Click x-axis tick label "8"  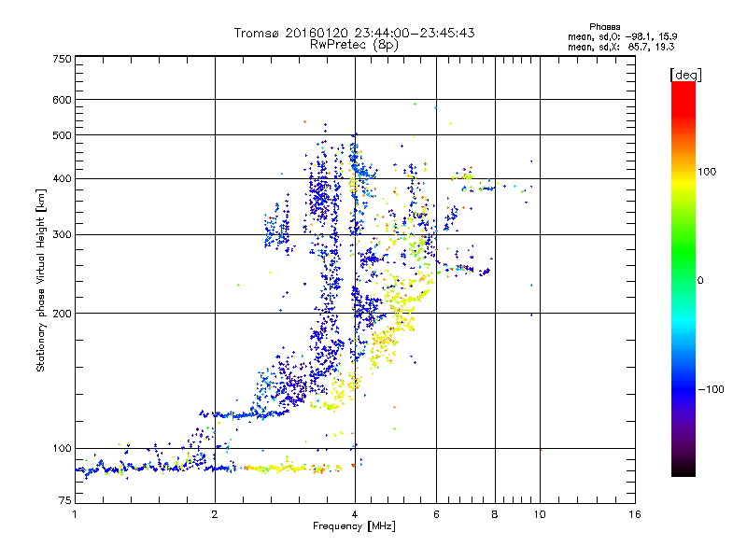coord(495,514)
